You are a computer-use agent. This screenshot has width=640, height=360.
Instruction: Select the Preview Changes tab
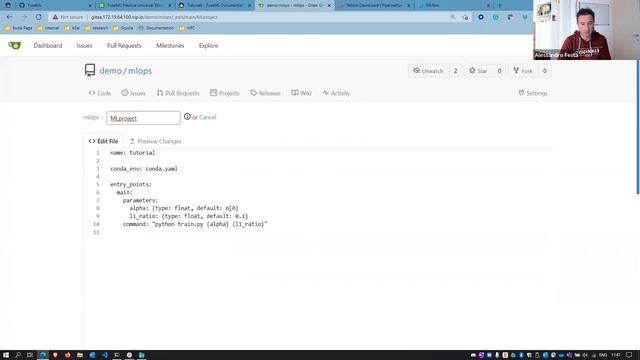156,141
